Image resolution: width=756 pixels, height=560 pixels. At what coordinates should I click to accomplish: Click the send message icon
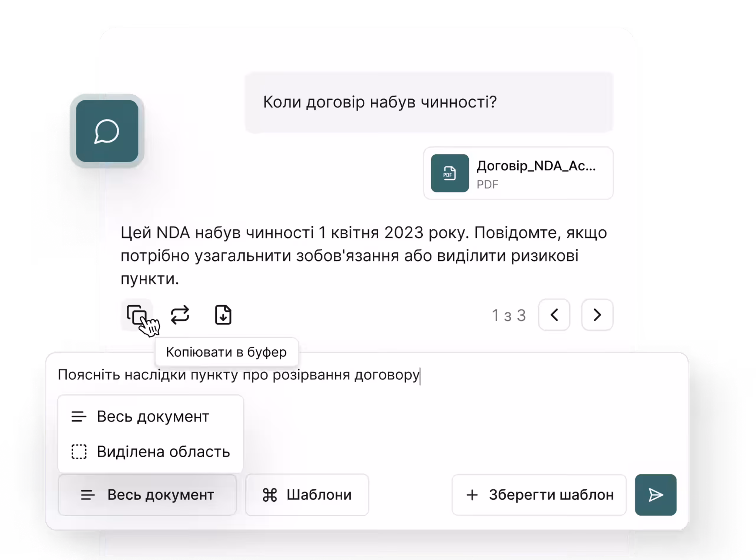[655, 494]
